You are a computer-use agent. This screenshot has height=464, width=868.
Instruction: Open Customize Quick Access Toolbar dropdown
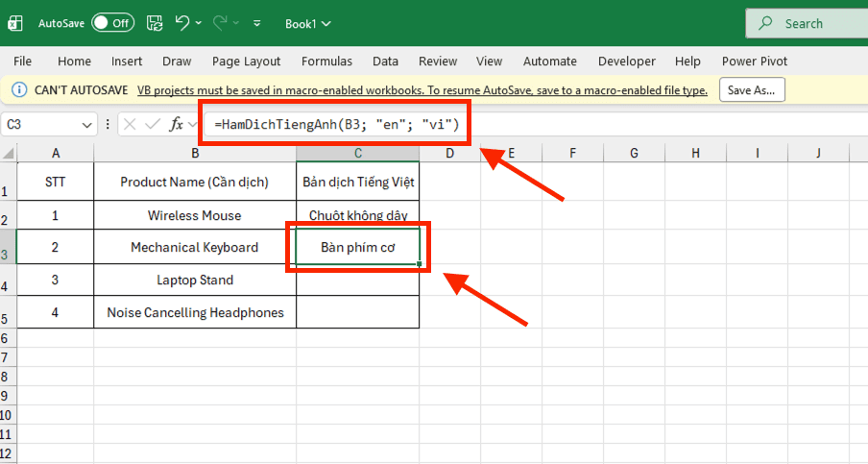[257, 23]
